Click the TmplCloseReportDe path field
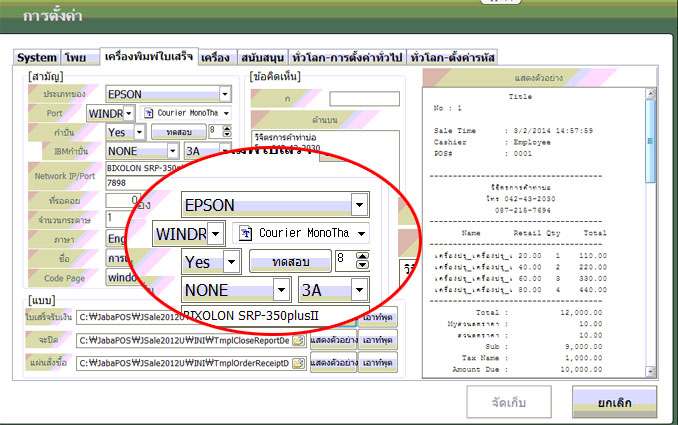The image size is (678, 425). click(x=191, y=341)
